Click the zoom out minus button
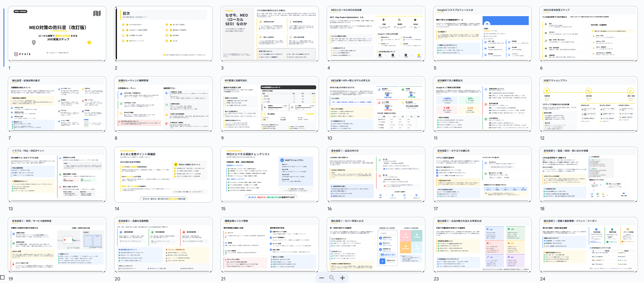 pos(321,278)
